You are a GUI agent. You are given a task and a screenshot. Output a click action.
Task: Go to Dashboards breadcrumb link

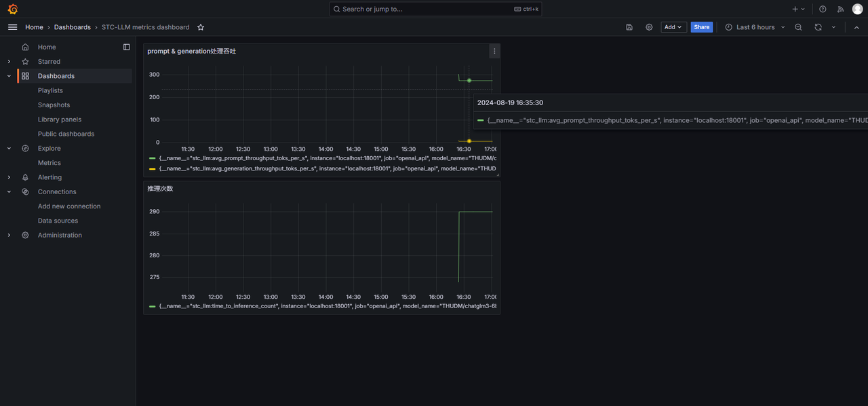[73, 27]
